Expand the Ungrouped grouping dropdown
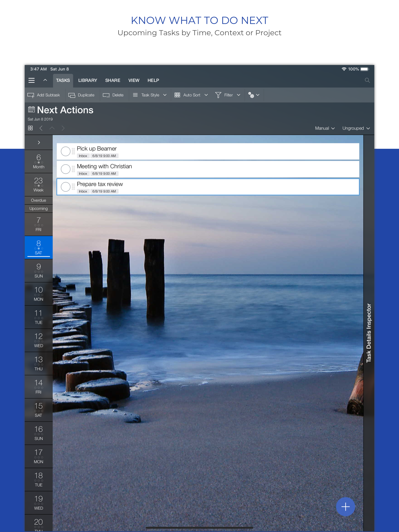 pyautogui.click(x=356, y=129)
